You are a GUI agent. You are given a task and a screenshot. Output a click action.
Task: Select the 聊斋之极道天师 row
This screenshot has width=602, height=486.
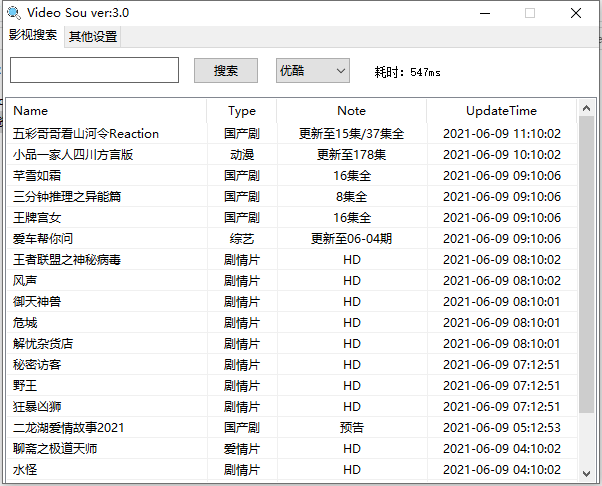click(292, 449)
